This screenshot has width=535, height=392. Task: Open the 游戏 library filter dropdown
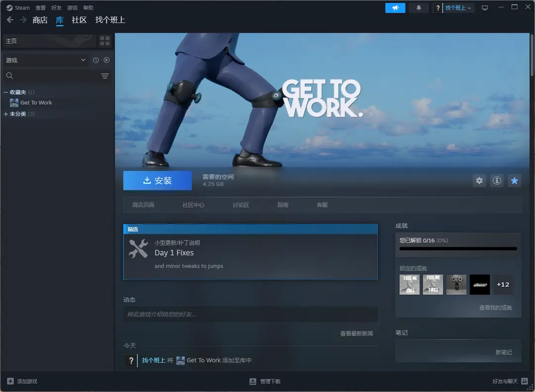pyautogui.click(x=46, y=60)
